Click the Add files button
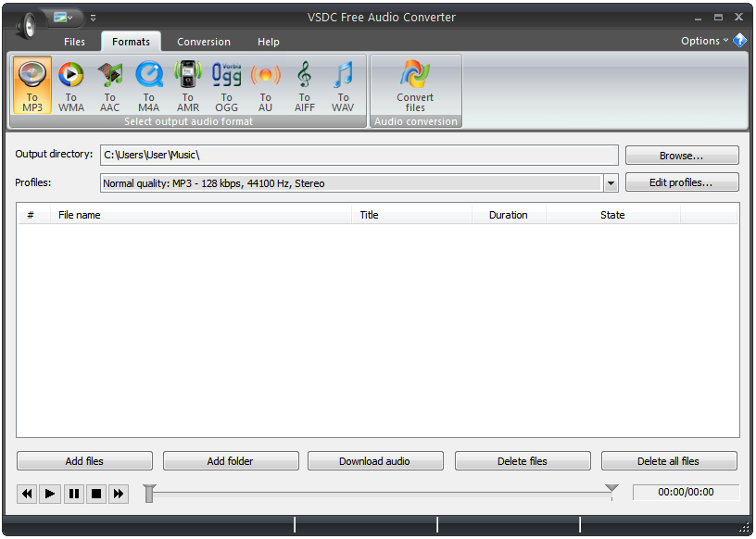 point(84,461)
